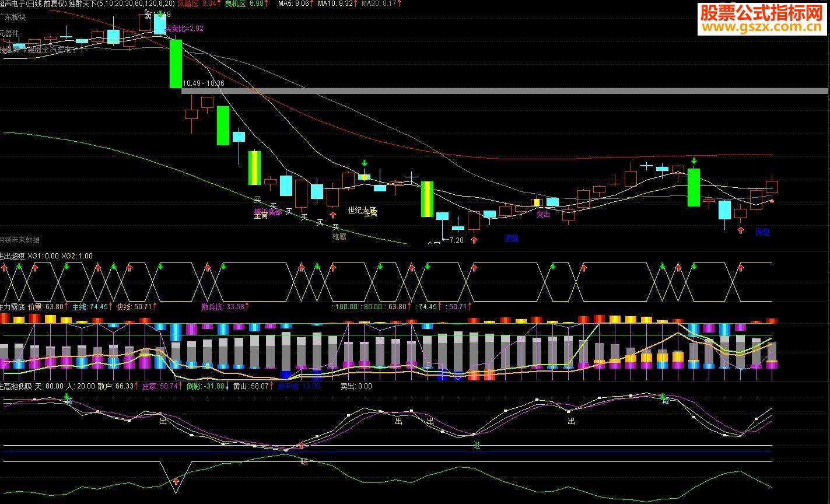Click the first big green candlestick by the 10.49 gap
The height and width of the screenshot is (504, 830).
[x=176, y=64]
